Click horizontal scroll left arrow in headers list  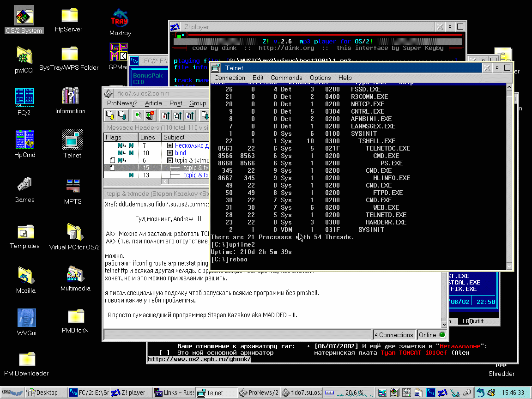[x=165, y=181]
